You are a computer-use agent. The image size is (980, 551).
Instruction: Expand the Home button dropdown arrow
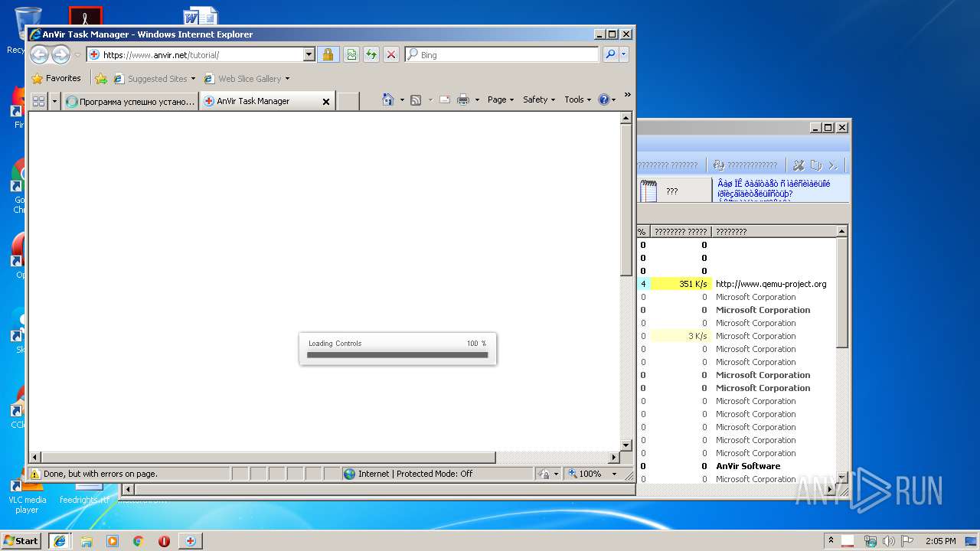(x=402, y=99)
